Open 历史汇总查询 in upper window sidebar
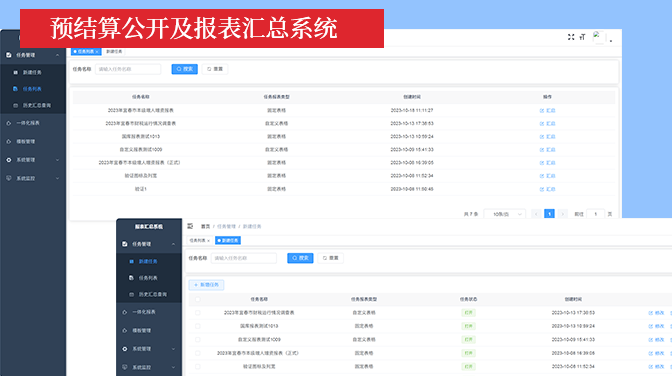672x376 pixels. click(x=33, y=105)
